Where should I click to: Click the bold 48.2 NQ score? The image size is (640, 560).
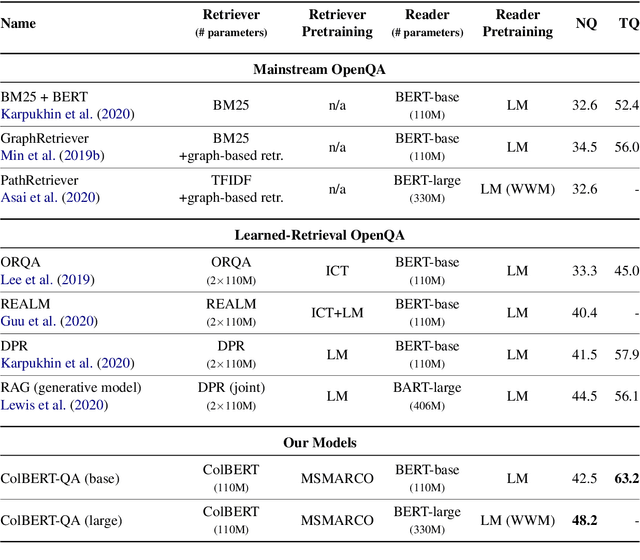pos(584,519)
